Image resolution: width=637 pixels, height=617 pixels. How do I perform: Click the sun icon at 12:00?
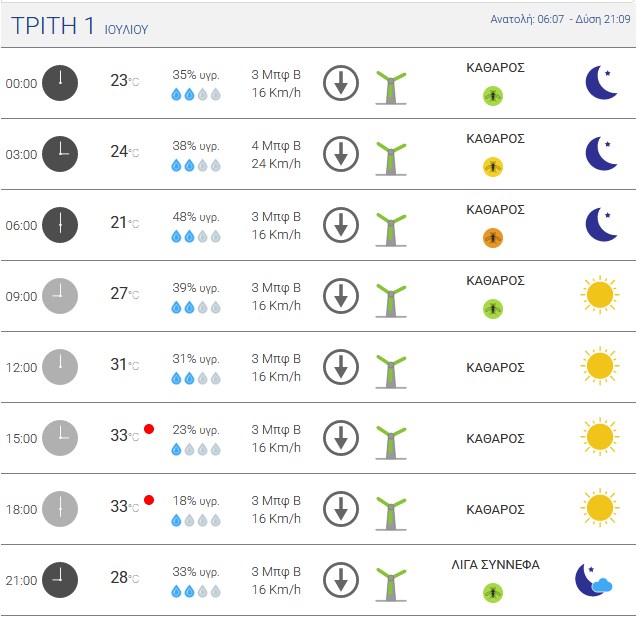click(600, 366)
